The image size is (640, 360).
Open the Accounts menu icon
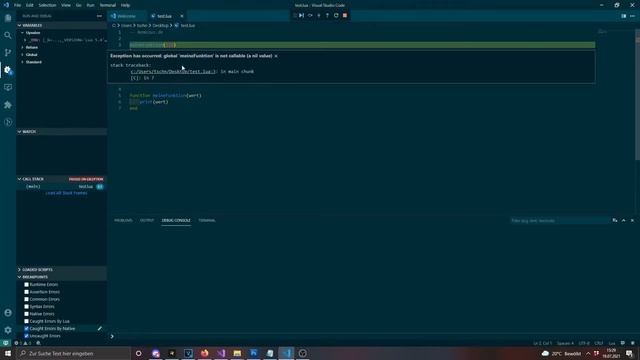(x=8, y=313)
